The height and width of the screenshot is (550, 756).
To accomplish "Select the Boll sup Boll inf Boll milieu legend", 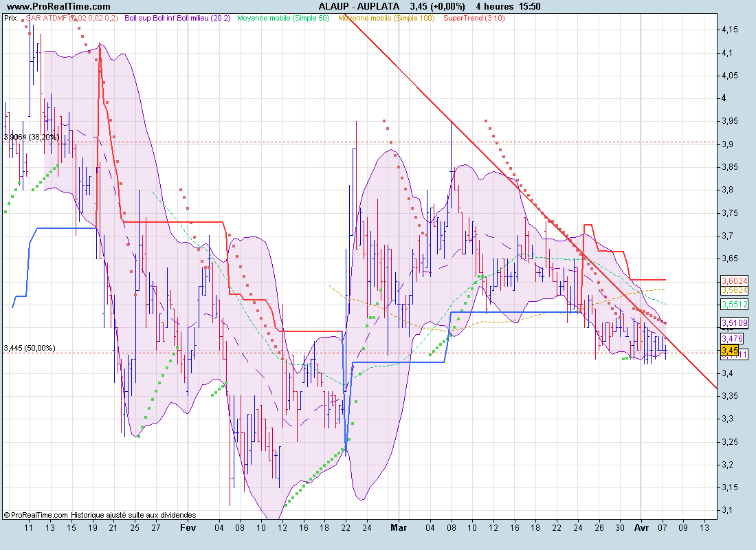I will tap(177, 18).
